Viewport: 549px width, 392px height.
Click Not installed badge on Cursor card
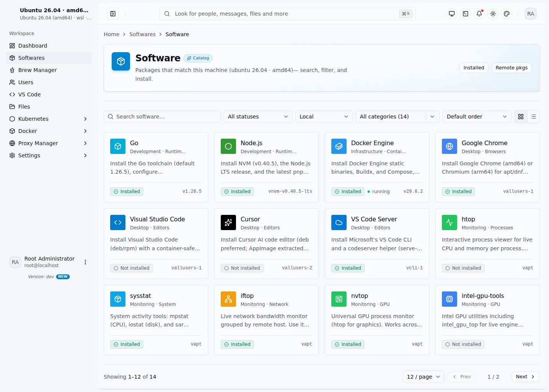click(242, 268)
